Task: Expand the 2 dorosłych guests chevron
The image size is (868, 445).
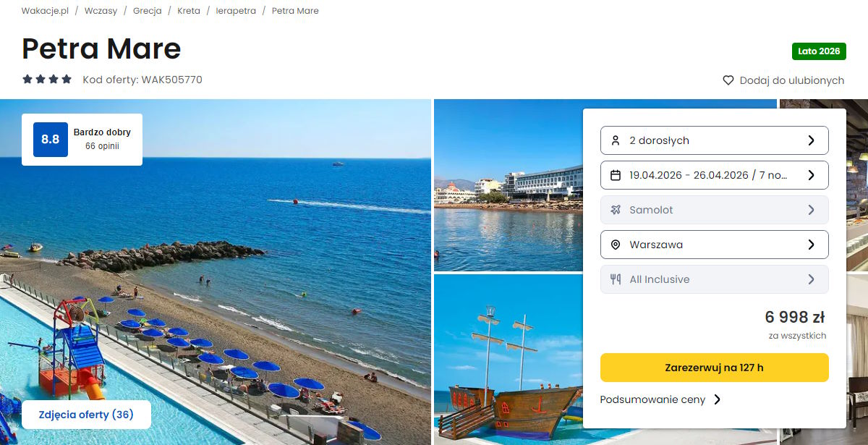Action: tap(811, 140)
